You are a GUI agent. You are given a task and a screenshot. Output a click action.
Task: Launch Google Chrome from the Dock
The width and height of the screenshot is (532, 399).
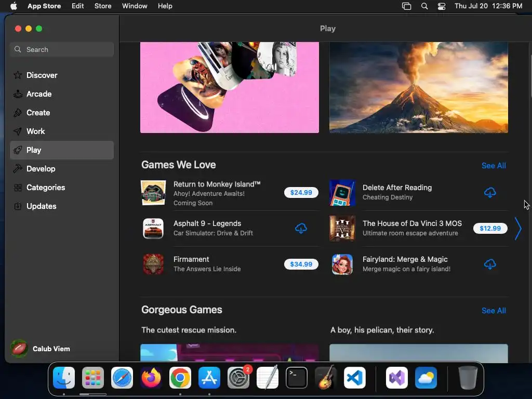180,378
